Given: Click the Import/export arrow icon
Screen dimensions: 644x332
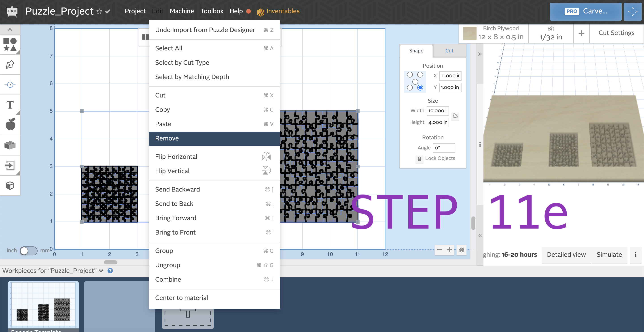Looking at the screenshot, I should click(x=11, y=165).
